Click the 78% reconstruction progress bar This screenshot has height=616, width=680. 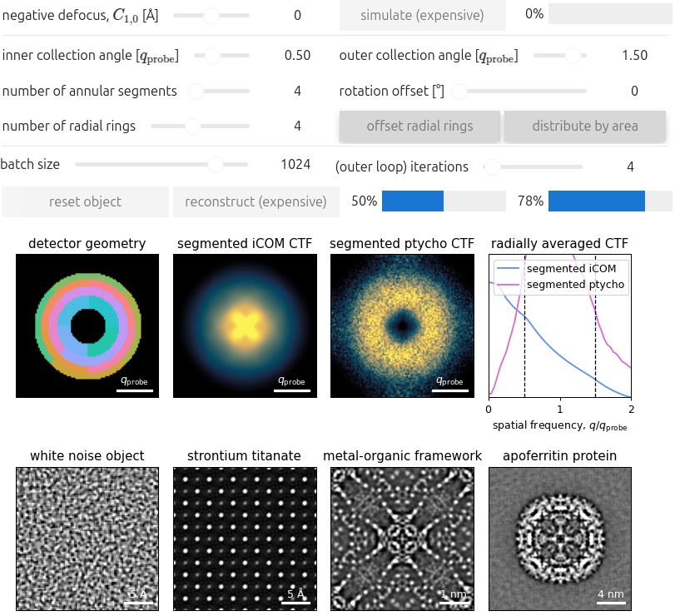(610, 201)
